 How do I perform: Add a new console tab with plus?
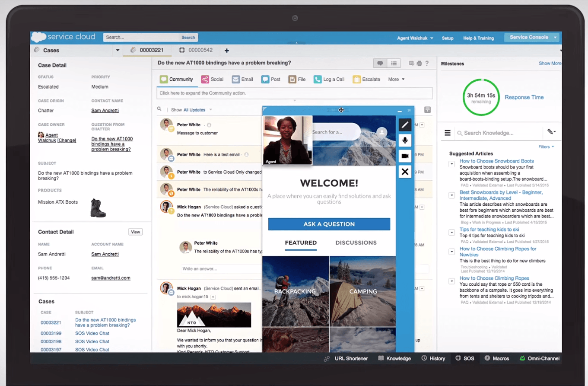[x=226, y=51]
